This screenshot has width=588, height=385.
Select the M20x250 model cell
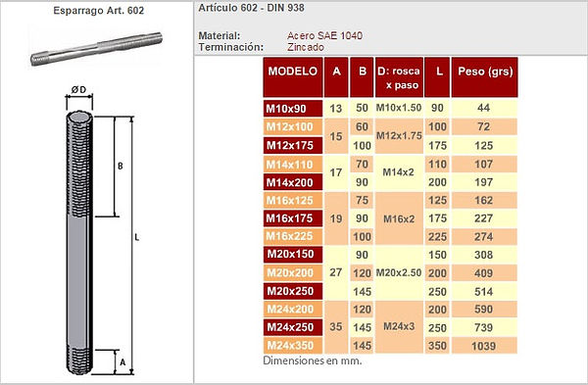pos(293,291)
